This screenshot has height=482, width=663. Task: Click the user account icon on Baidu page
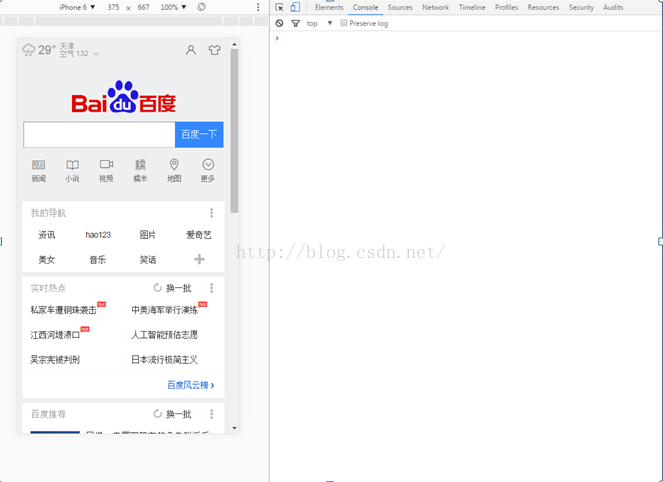191,50
